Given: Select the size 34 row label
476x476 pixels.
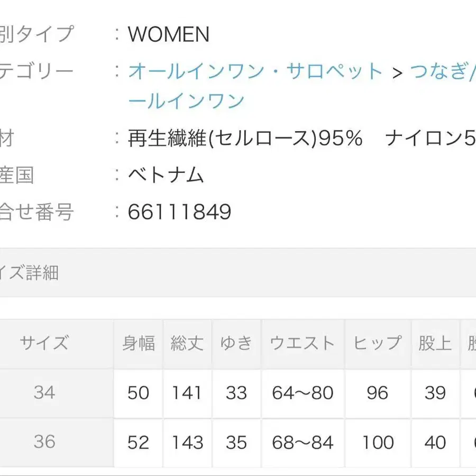Looking at the screenshot, I should 44,392.
